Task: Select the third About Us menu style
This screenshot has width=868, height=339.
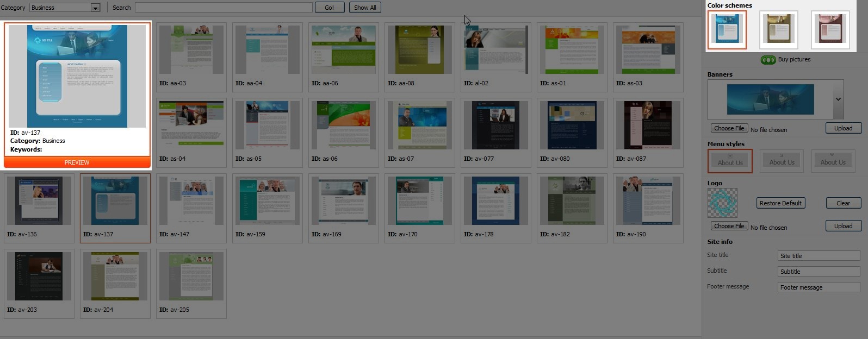Action: click(x=833, y=161)
